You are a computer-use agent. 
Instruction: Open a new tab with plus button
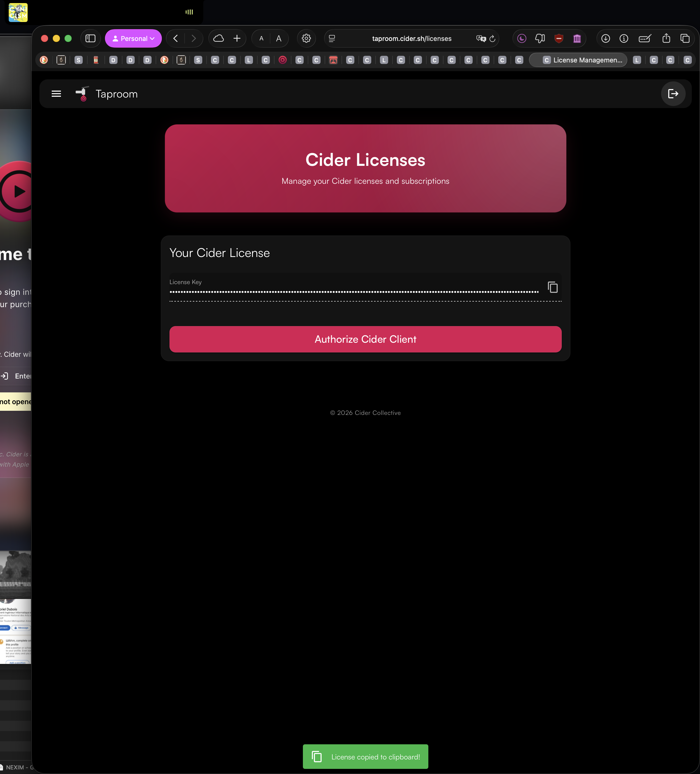(237, 38)
